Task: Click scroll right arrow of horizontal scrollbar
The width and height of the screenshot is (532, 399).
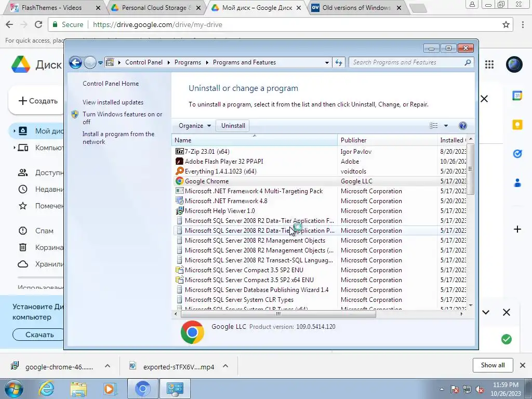Action: (461, 314)
